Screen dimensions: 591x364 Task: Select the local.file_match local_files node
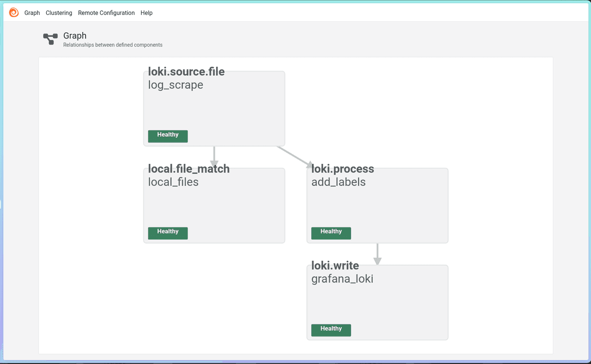214,206
